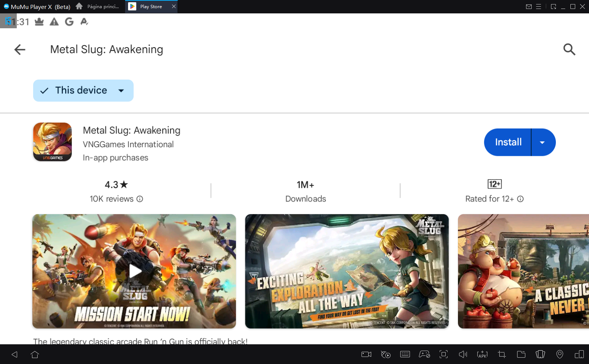Screen dimensions: 589x364
Task: Click the 10K reviews label
Action: 112,199
